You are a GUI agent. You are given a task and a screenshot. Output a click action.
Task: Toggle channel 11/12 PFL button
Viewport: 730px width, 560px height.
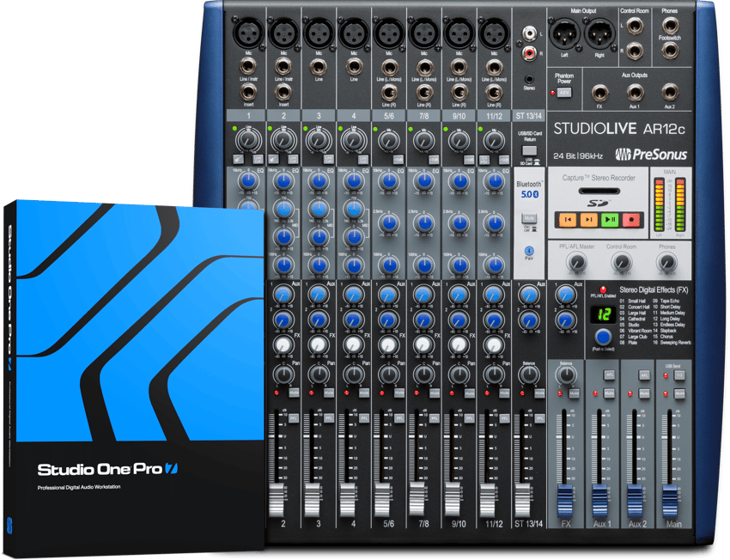coord(504,418)
